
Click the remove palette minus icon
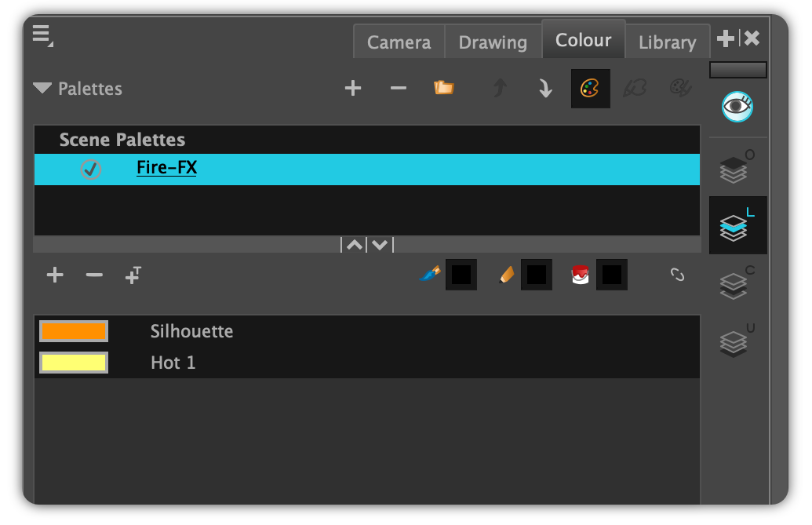[x=399, y=88]
